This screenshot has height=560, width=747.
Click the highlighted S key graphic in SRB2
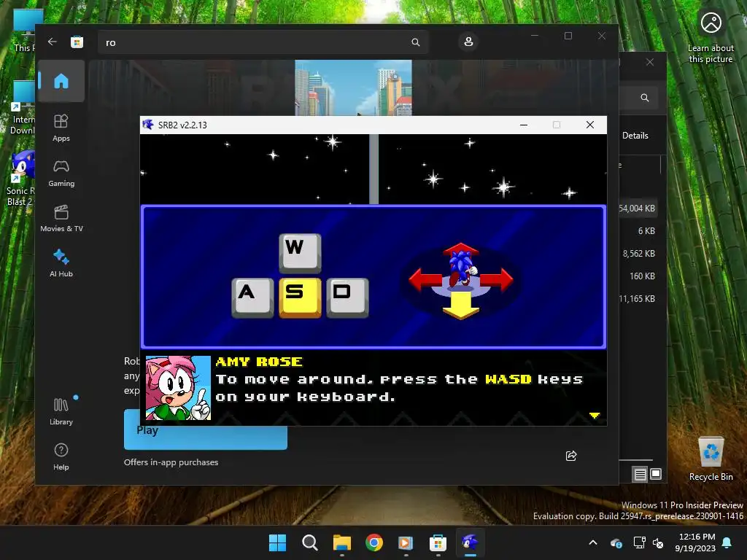[300, 297]
